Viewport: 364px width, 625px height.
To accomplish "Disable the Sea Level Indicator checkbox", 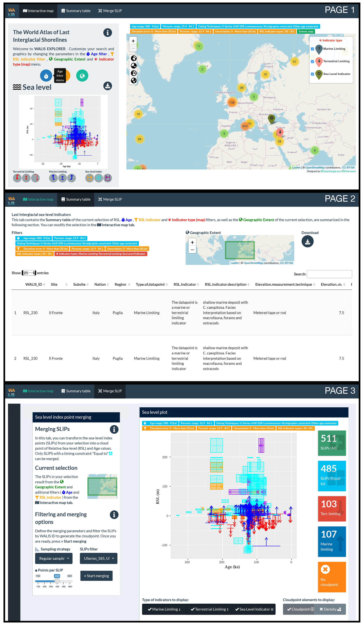I will pos(313,74).
